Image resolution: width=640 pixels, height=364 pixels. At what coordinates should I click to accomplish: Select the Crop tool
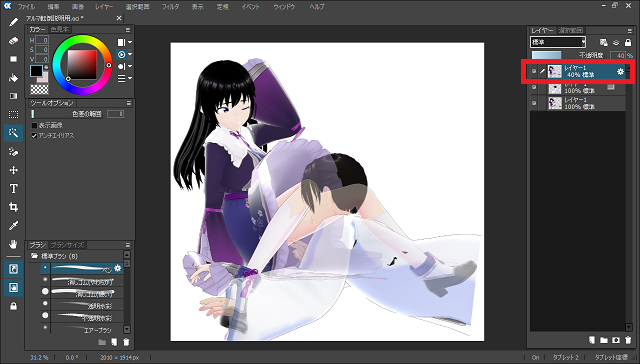(13, 207)
